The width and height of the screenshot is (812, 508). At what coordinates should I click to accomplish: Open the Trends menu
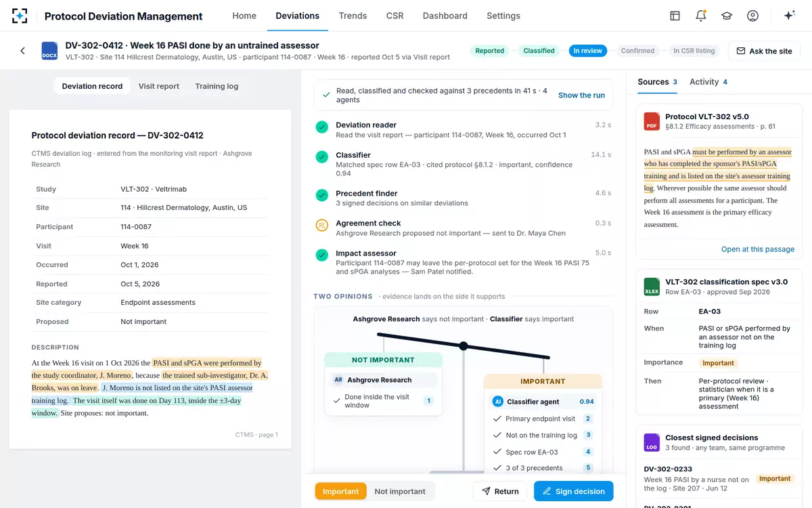(x=353, y=16)
